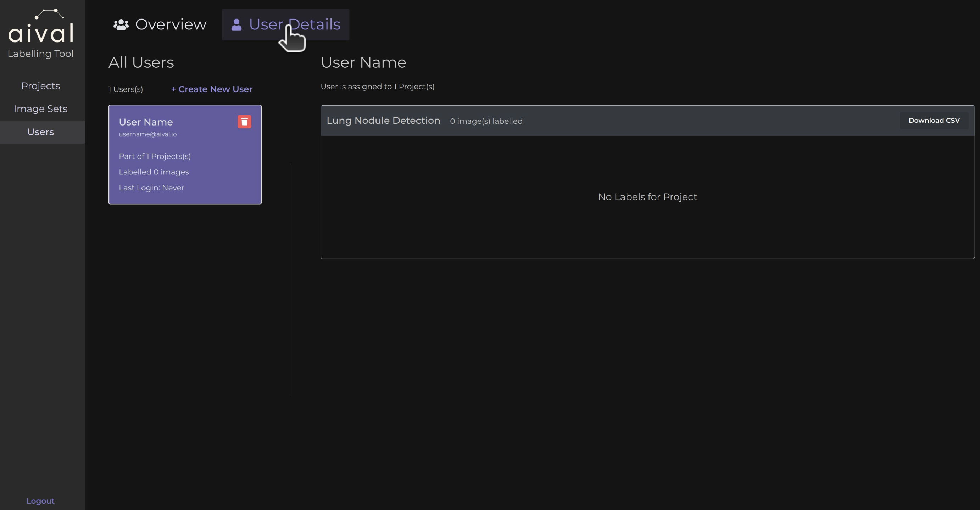Click the Logout button

(x=40, y=501)
